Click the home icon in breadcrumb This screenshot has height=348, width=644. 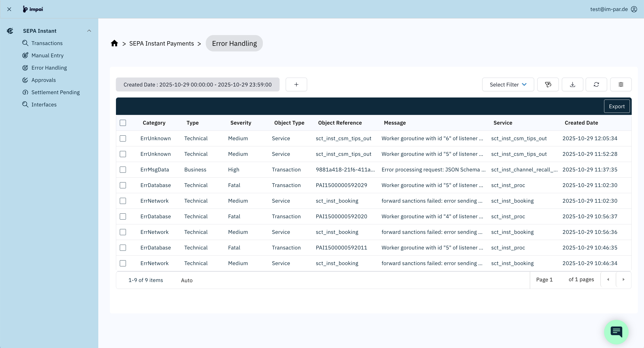(114, 43)
